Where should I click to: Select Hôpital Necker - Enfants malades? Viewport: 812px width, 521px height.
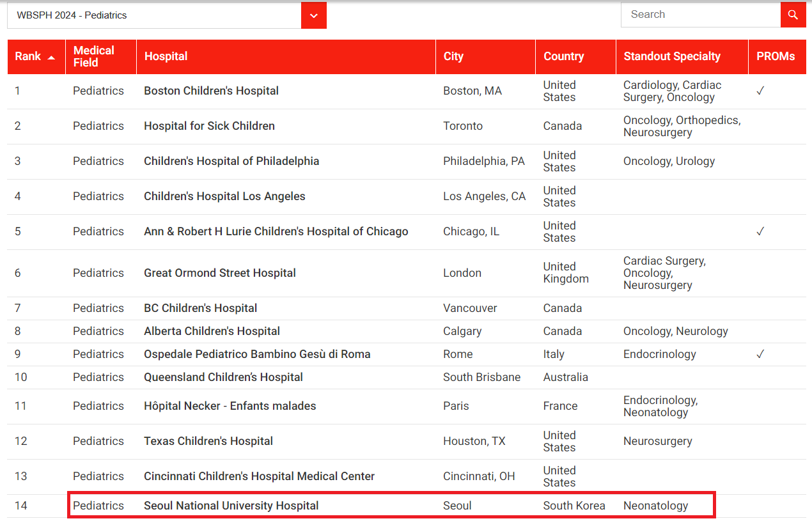(230, 406)
